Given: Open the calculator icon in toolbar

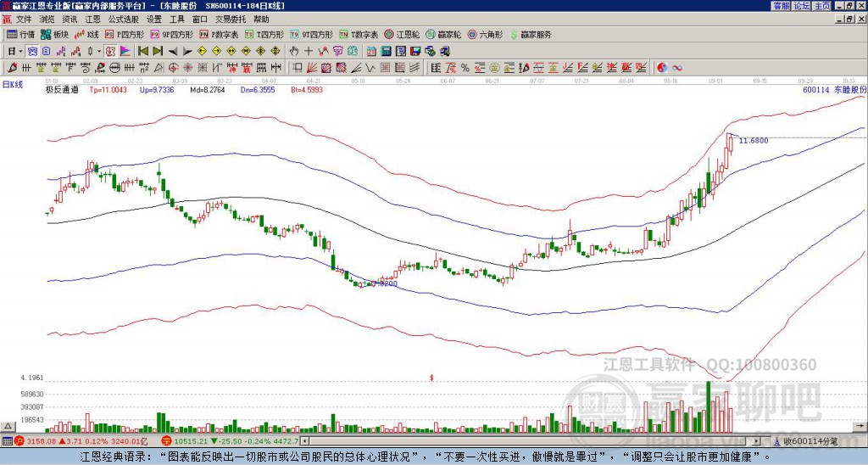Looking at the screenshot, I should (x=386, y=52).
